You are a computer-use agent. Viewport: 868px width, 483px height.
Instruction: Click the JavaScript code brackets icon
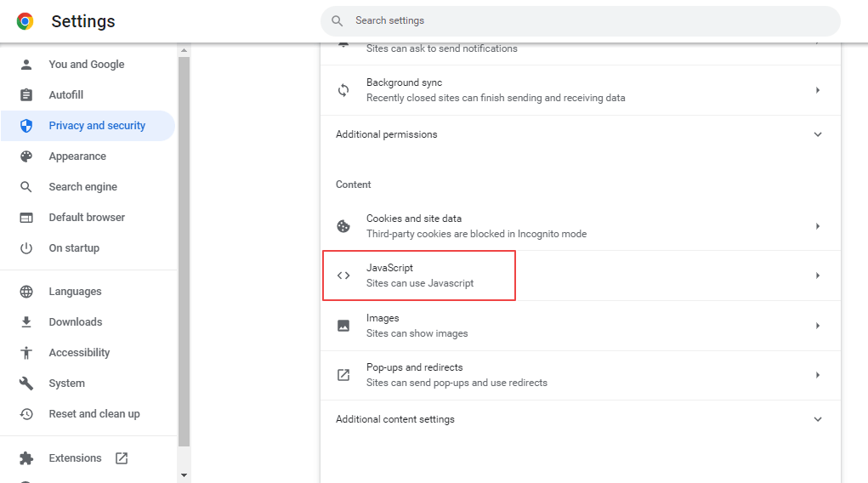pyautogui.click(x=343, y=276)
